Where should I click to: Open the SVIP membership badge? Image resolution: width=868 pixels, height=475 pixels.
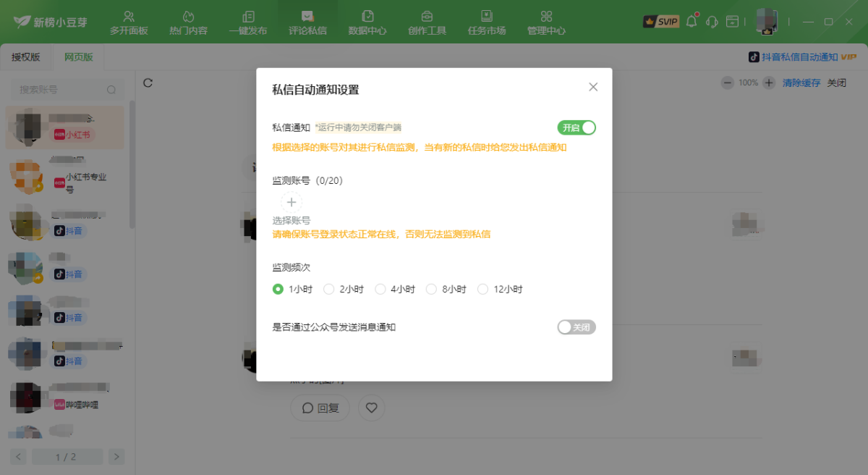660,22
